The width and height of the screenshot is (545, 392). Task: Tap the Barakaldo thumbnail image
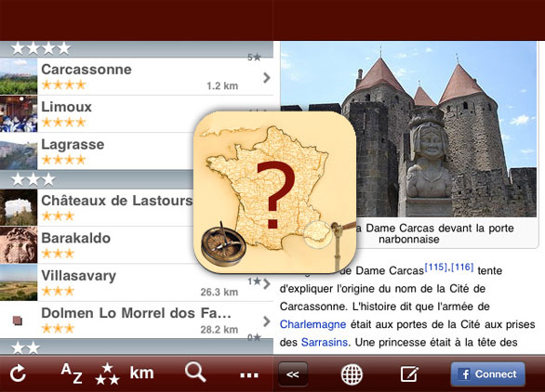click(19, 245)
